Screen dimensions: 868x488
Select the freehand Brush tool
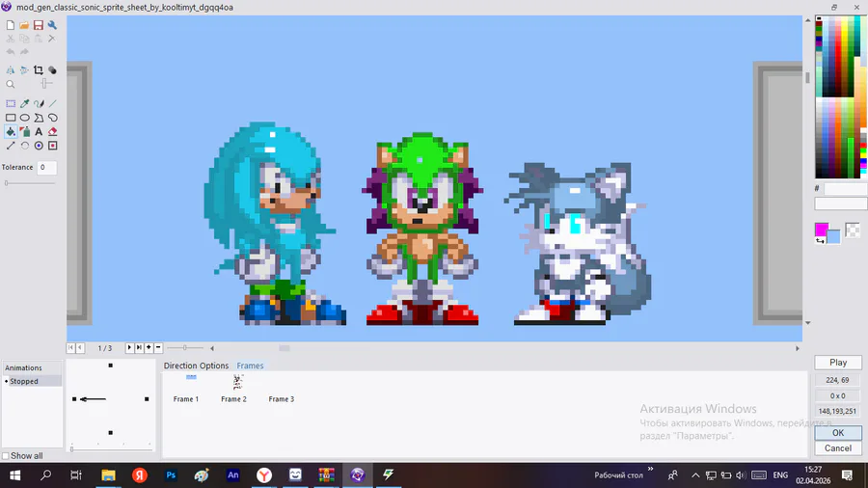coord(39,103)
